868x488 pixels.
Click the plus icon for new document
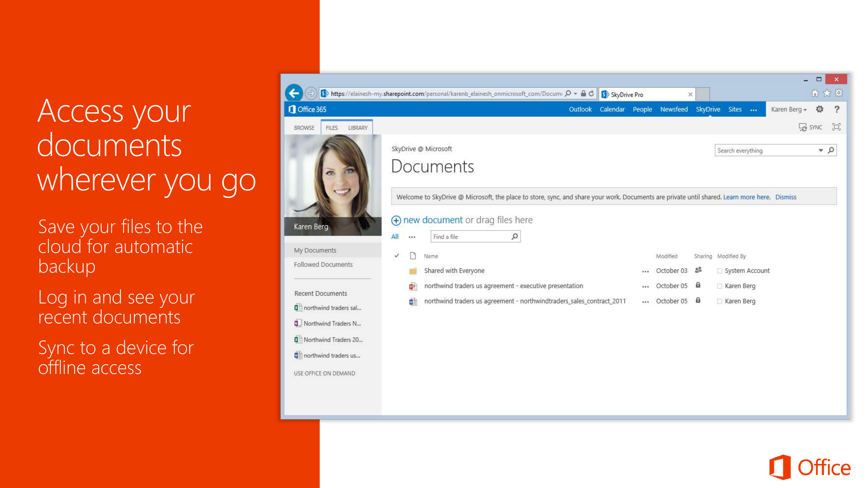(396, 220)
